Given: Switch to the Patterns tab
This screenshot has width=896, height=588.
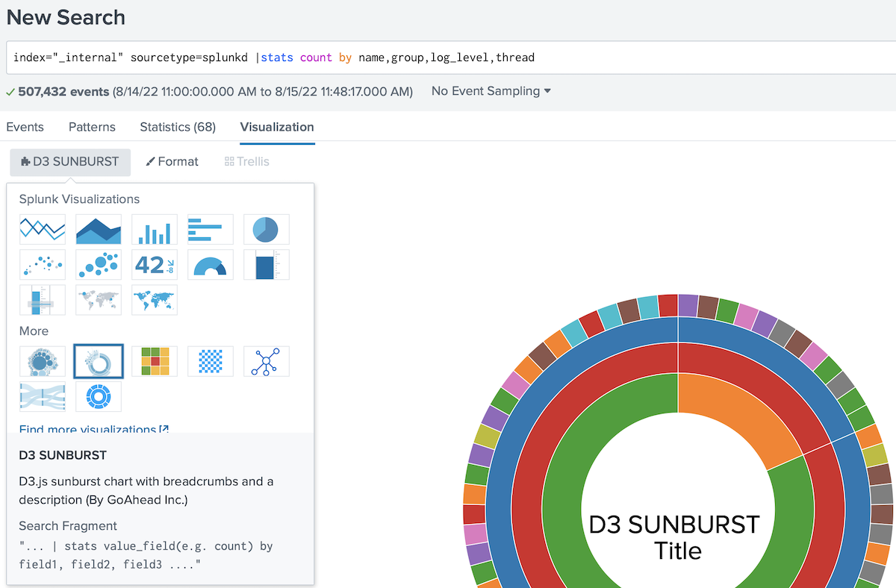Looking at the screenshot, I should point(92,127).
